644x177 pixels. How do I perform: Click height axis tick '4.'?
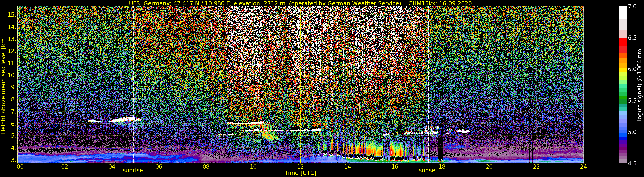pyautogui.click(x=13, y=148)
